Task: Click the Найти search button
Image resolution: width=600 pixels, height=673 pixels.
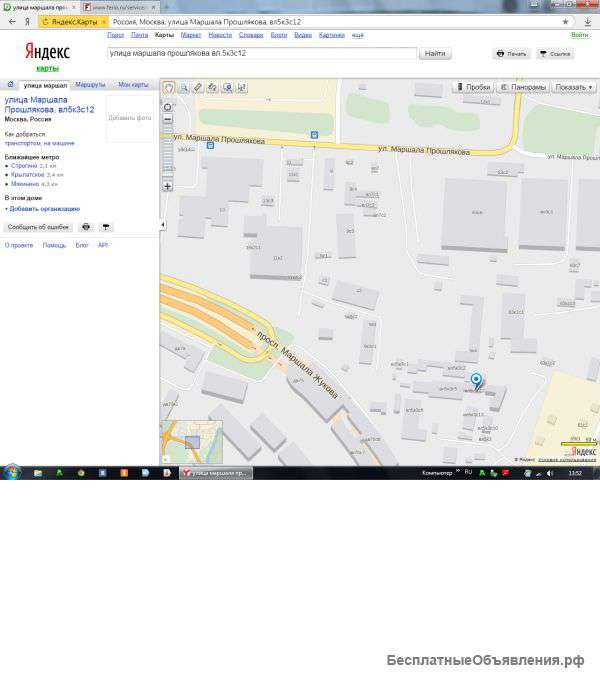Action: pyautogui.click(x=435, y=54)
